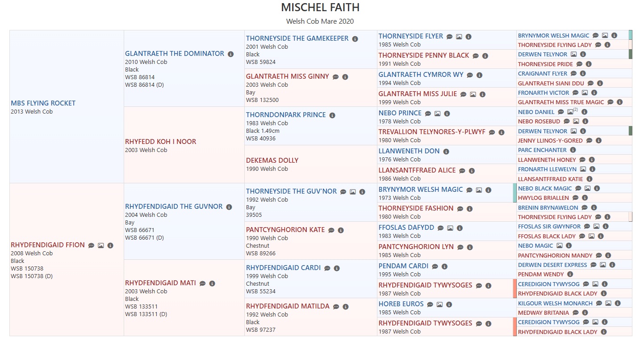
Task: Open info icon for Thorndonpark Prince
Action: [x=332, y=115]
